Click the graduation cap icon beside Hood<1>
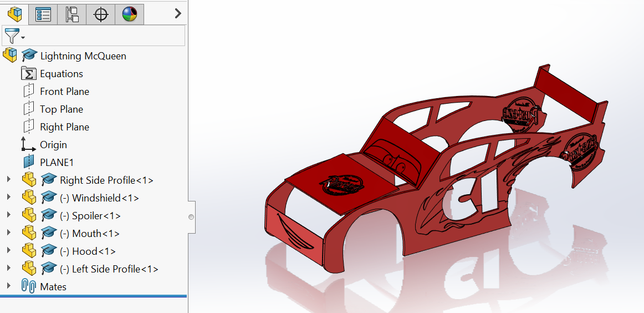Viewport: 644px width, 313px height. [x=48, y=250]
